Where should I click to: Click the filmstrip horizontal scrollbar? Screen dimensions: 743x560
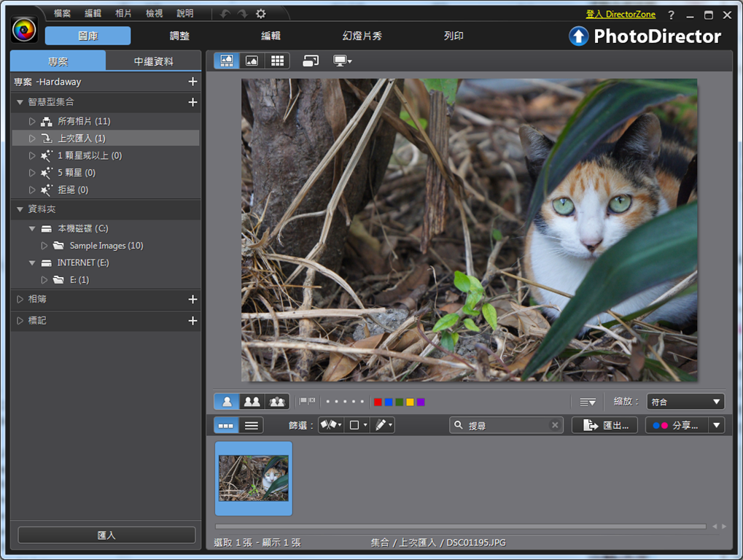coord(461,526)
